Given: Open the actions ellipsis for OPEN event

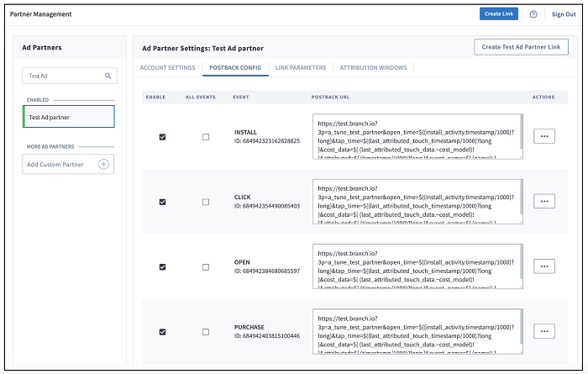Looking at the screenshot, I should pyautogui.click(x=544, y=266).
